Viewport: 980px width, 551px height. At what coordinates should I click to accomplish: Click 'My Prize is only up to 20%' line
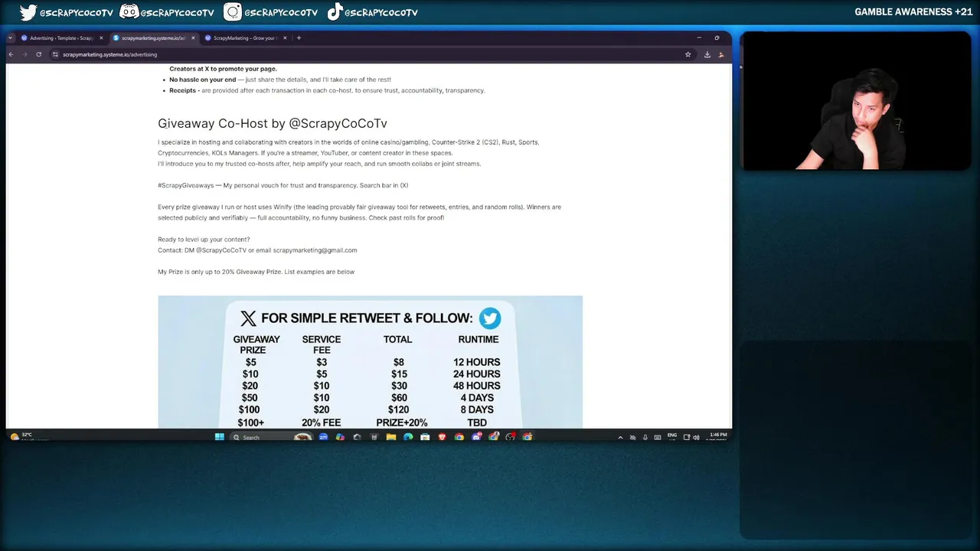256,272
